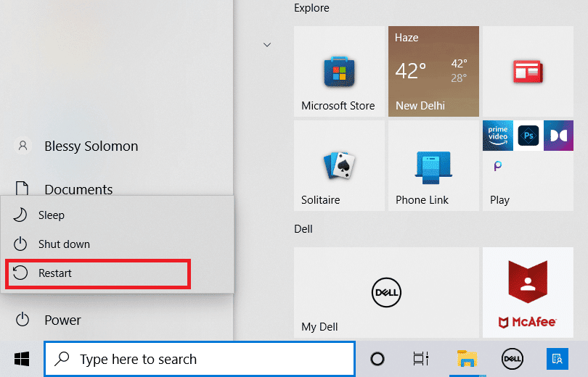Launch the Solitaire tile
Image resolution: width=588 pixels, height=377 pixels.
[x=339, y=165]
